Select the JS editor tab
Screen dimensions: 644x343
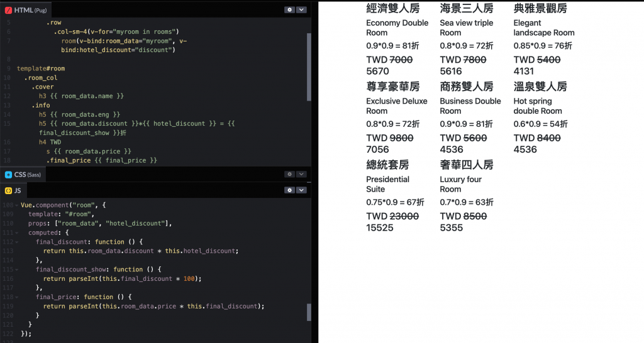tap(14, 191)
